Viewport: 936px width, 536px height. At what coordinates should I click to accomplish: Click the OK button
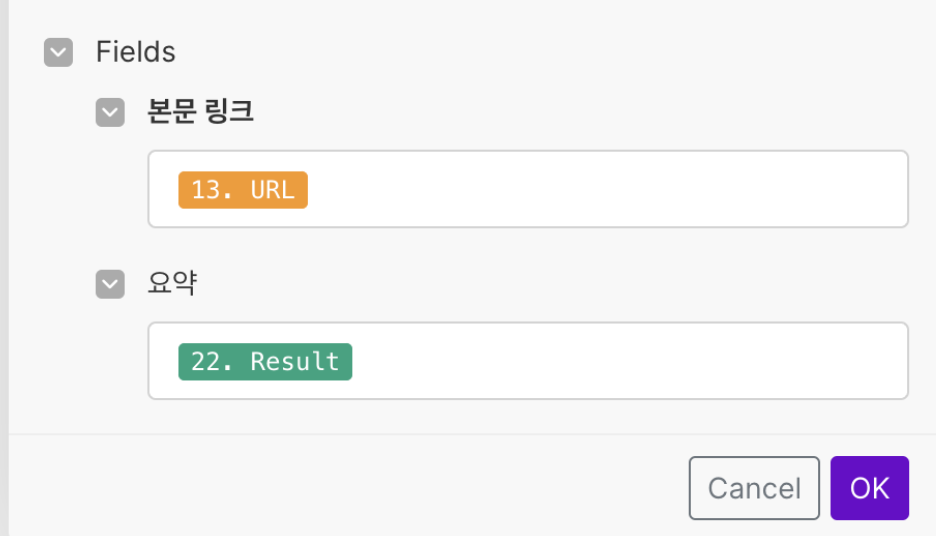pos(869,488)
